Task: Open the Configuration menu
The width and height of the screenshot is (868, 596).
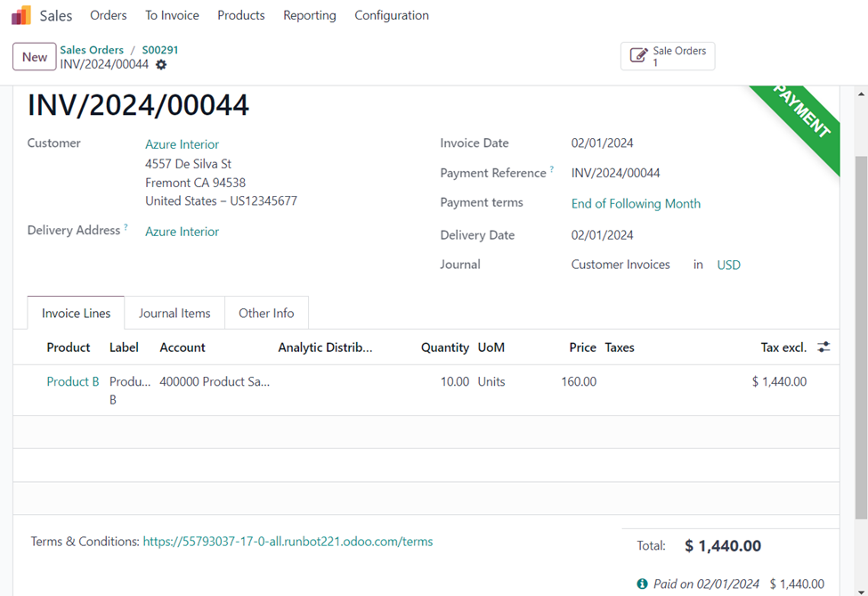Action: click(391, 15)
